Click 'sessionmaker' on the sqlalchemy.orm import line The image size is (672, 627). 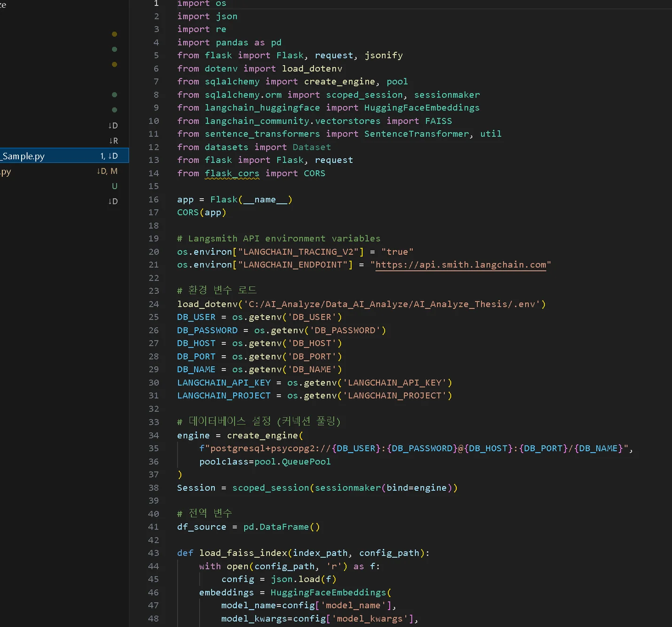[447, 95]
